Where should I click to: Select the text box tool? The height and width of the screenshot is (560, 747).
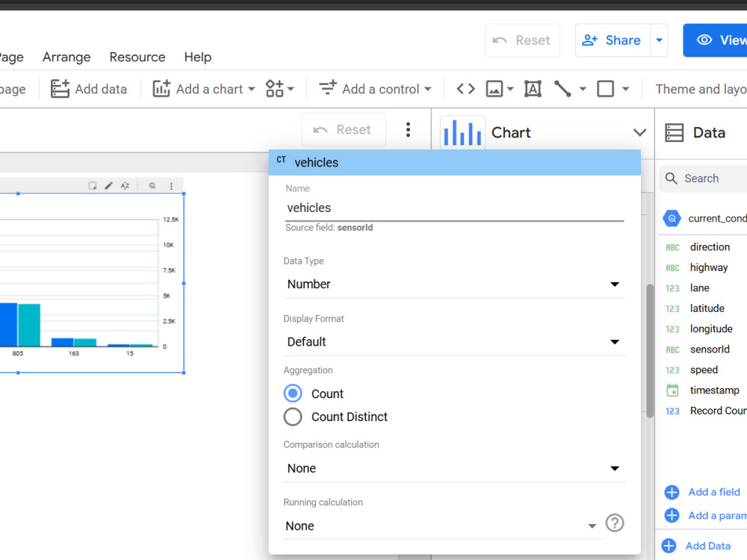pos(533,89)
